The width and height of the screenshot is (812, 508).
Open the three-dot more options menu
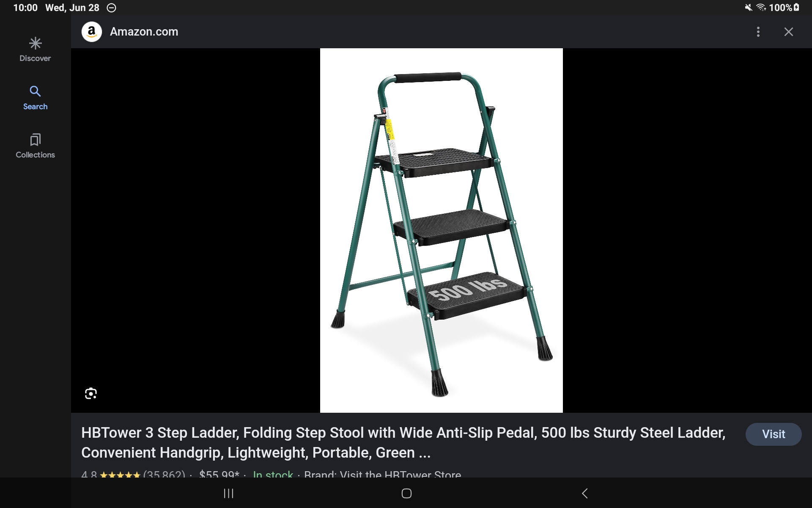(x=758, y=32)
